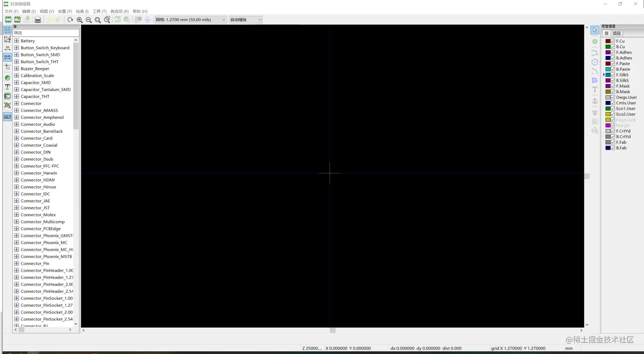Open the grid size dropdown

190,20
